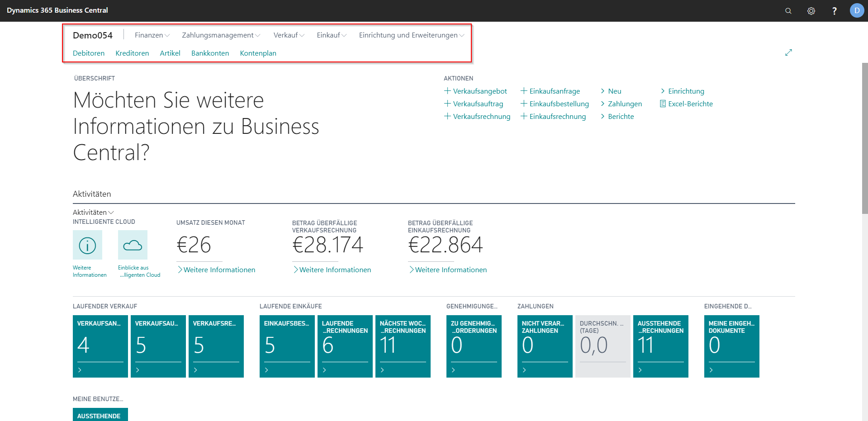Screen dimensions: 868x421
Task: Click the vertical page scrollbar
Action: (864, 136)
